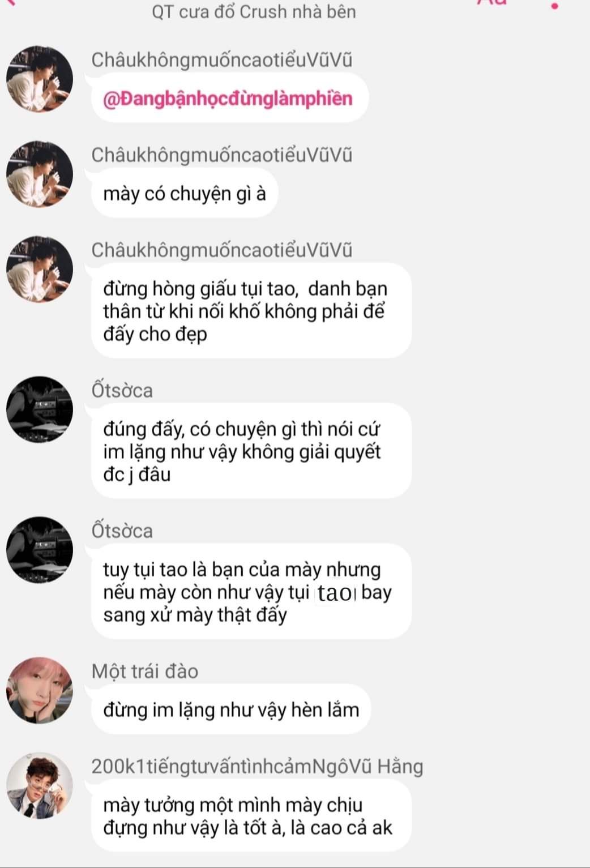The image size is (590, 868).
Task: Open avatar beside the @Đangbậnhọcđừnglàmphiền mention bubble
Action: click(x=40, y=79)
